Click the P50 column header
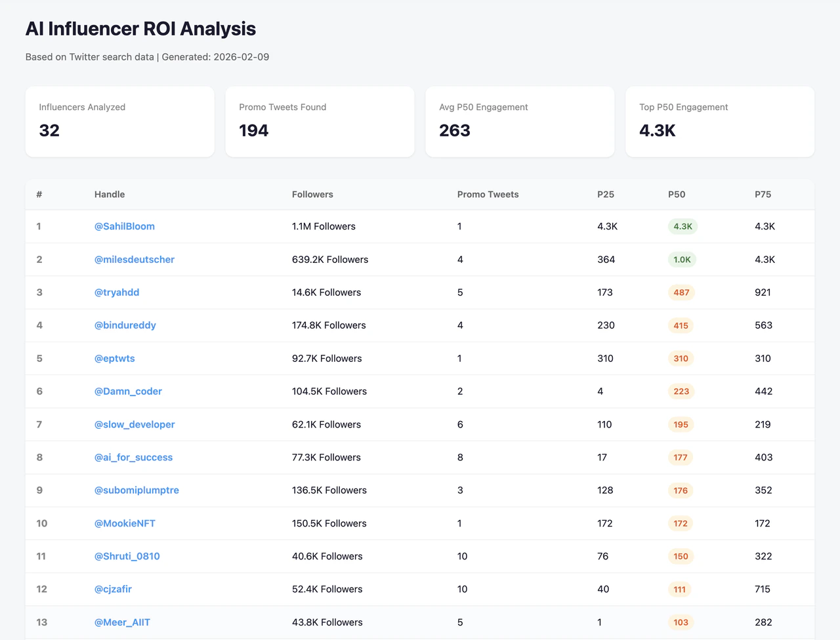Screen dimensions: 840x640 (x=677, y=194)
